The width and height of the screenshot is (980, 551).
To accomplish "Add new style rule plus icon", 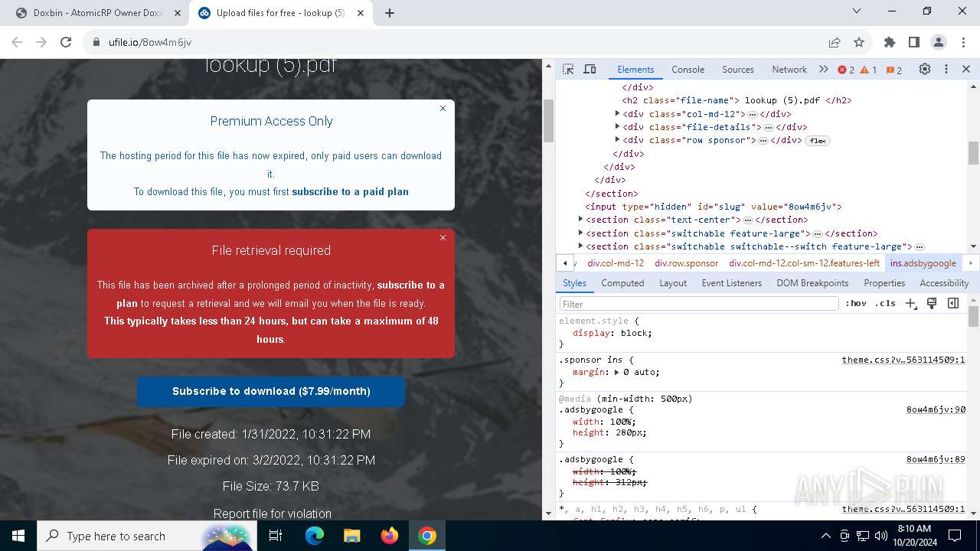I will tap(910, 303).
